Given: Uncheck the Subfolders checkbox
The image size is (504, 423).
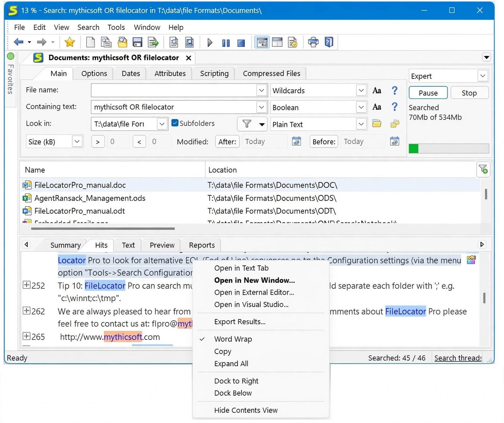Looking at the screenshot, I should coord(175,123).
